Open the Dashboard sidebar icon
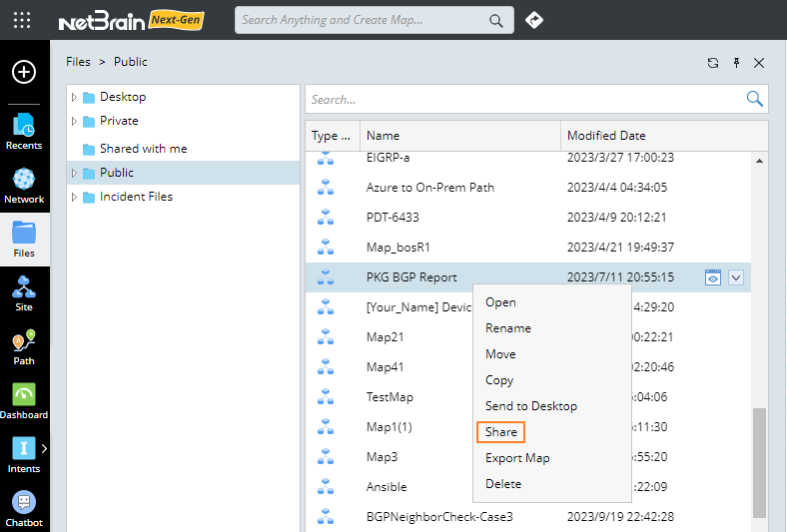The height and width of the screenshot is (532, 787). [x=24, y=401]
